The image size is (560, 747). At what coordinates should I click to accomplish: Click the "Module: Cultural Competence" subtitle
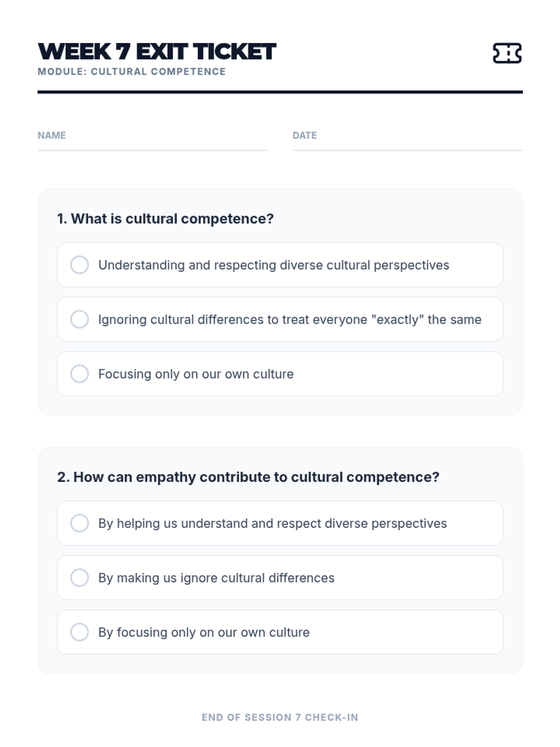tap(132, 72)
